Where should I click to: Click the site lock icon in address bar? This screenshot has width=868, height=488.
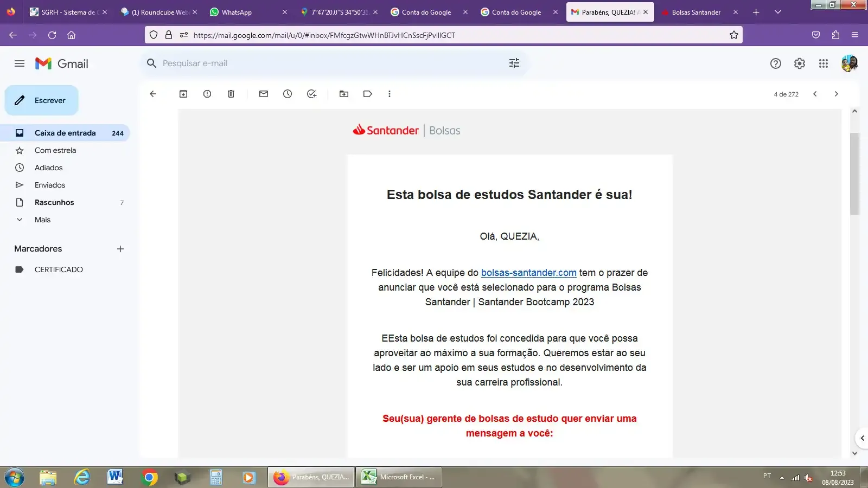[x=169, y=35]
